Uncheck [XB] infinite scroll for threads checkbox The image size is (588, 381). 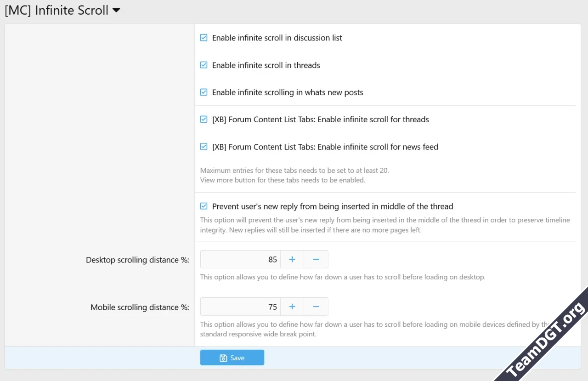coord(204,119)
